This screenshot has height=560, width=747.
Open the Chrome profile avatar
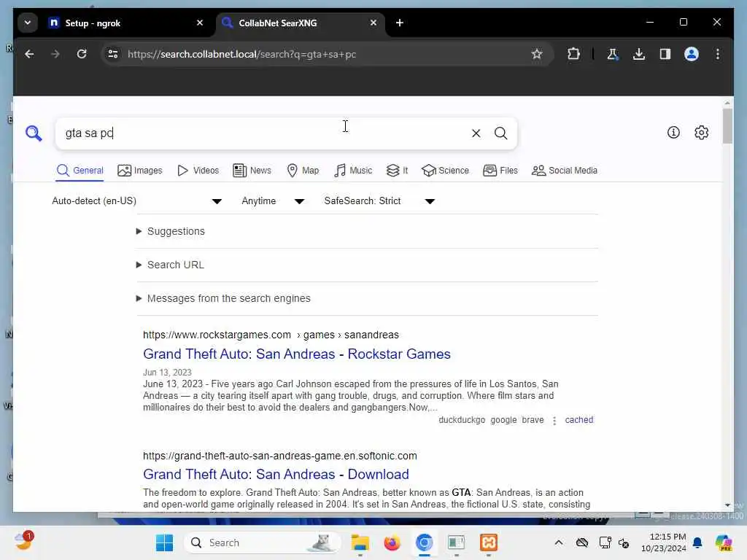point(692,54)
